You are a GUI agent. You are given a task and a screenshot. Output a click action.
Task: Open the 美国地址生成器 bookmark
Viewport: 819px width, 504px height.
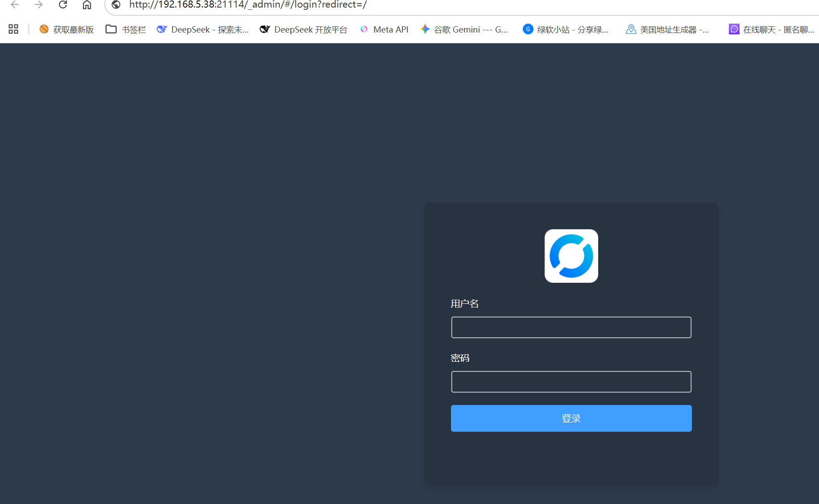click(667, 29)
